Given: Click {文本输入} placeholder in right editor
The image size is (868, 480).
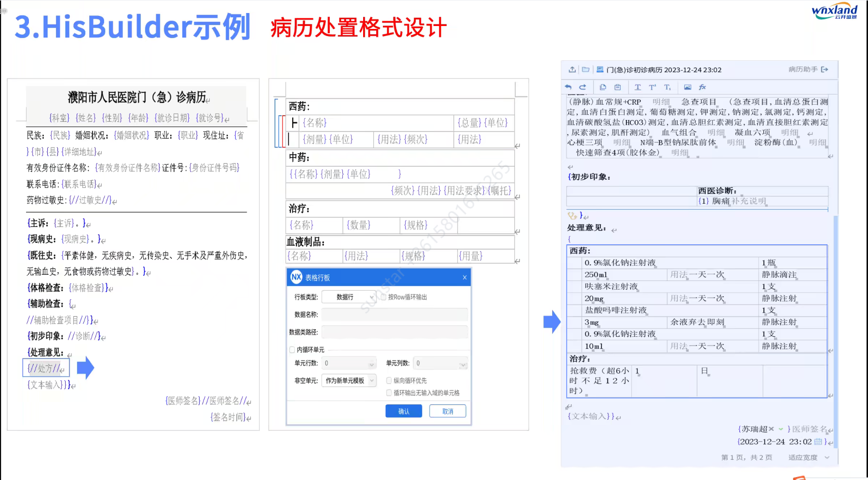Looking at the screenshot, I should 589,416.
